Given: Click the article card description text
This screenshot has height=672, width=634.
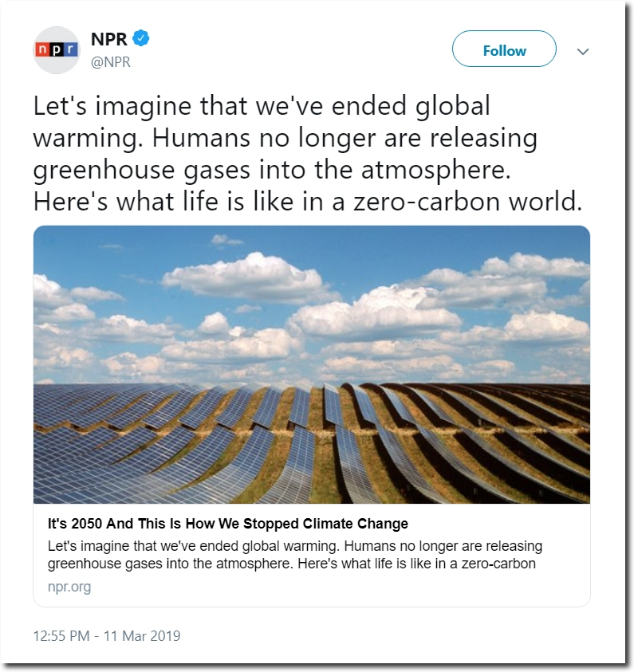Looking at the screenshot, I should coord(295,555).
